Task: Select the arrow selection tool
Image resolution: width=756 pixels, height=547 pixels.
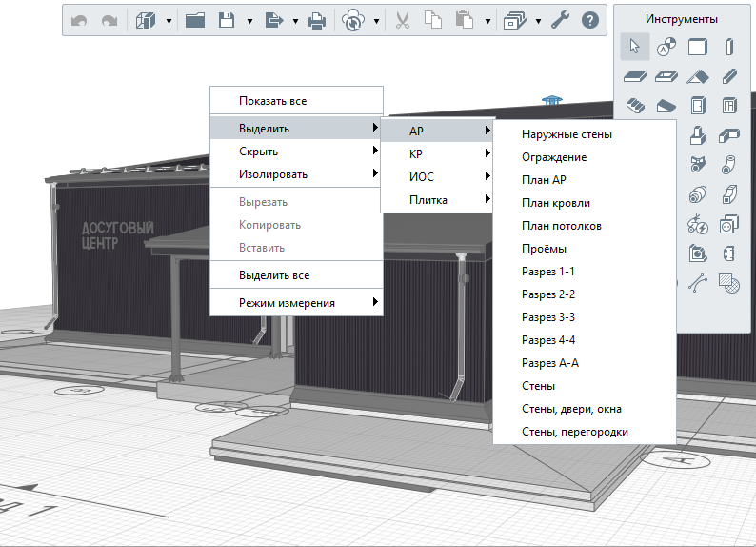Action: [636, 46]
